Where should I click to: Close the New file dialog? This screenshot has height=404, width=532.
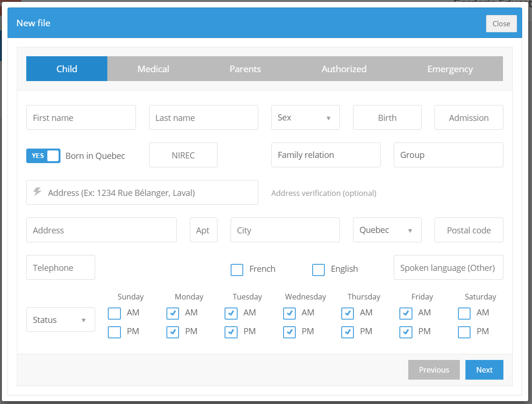[x=501, y=24]
